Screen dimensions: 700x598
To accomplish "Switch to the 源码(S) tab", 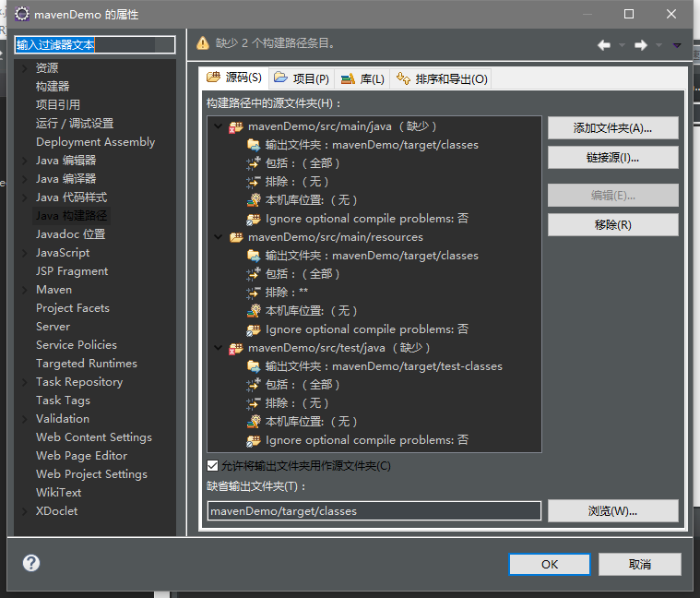I will [x=233, y=78].
